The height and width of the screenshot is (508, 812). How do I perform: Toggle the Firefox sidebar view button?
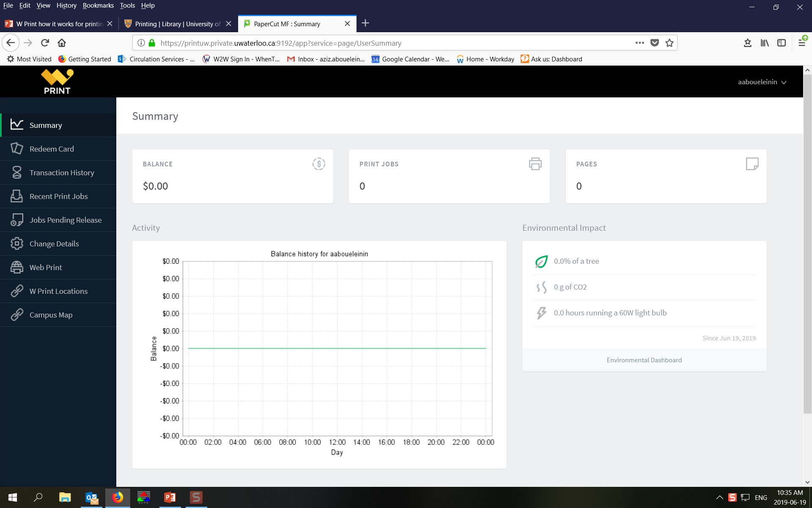point(782,43)
